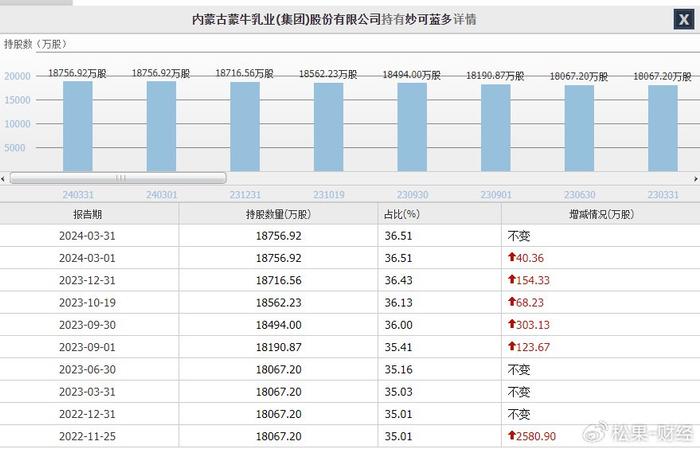Click the 持股数量(万股) column header
Viewport: 700px width, 449px height.
(x=278, y=214)
